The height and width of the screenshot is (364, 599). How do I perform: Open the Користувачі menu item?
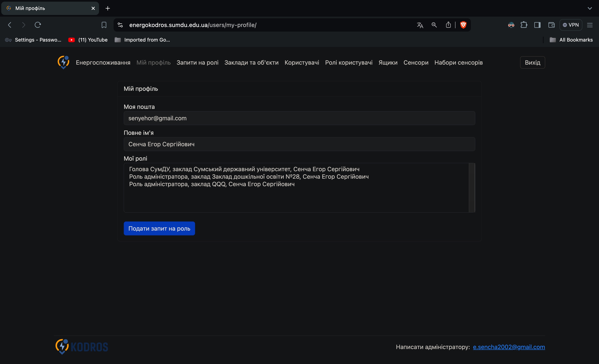301,62
